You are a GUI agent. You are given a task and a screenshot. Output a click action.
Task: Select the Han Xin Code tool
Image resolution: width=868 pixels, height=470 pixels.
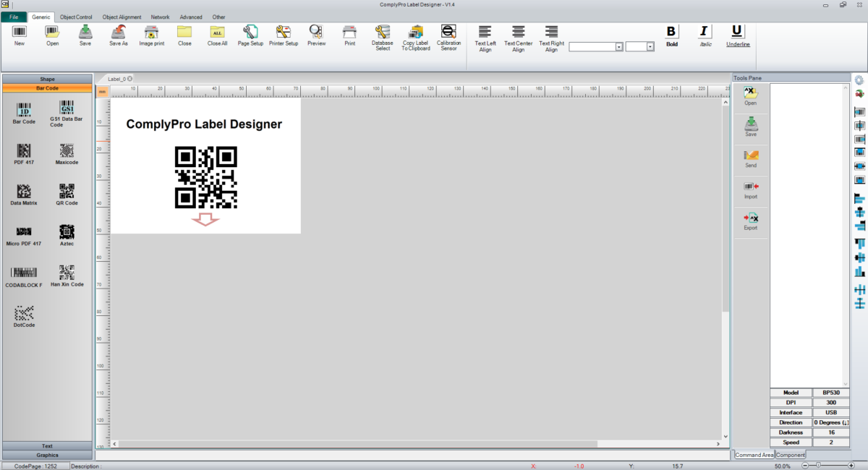(67, 277)
